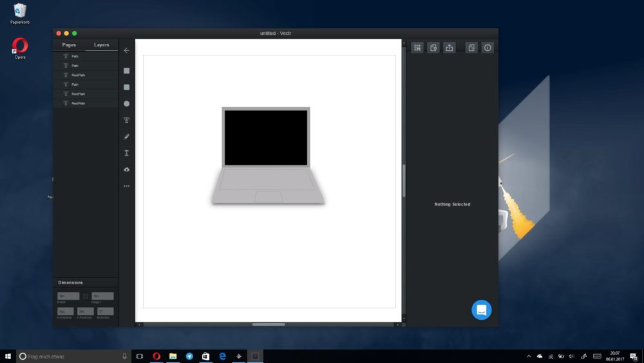Image resolution: width=644 pixels, height=363 pixels.
Task: Select the Rounded Rectangle tool
Action: click(x=126, y=87)
